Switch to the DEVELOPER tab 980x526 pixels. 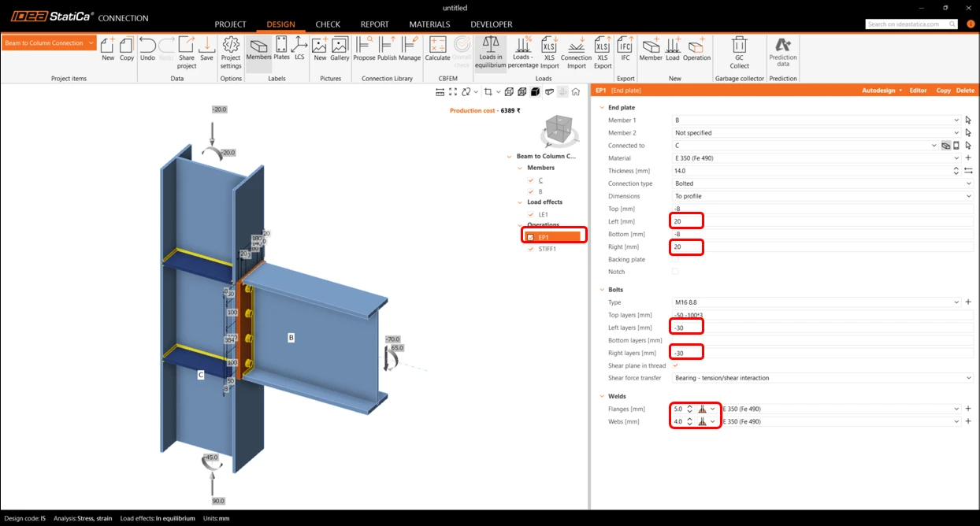coord(492,24)
